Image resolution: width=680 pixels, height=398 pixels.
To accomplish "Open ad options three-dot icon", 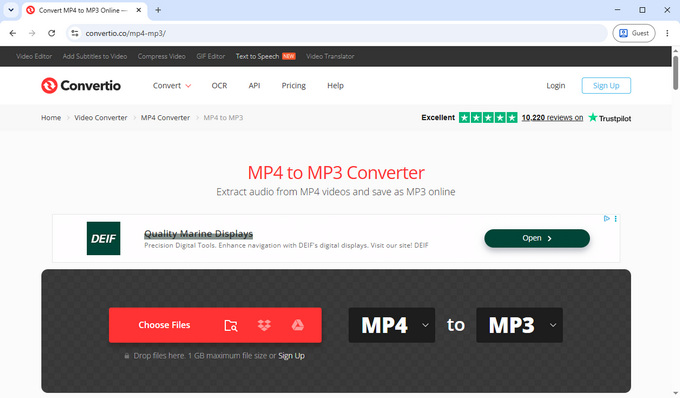I will tap(615, 219).
